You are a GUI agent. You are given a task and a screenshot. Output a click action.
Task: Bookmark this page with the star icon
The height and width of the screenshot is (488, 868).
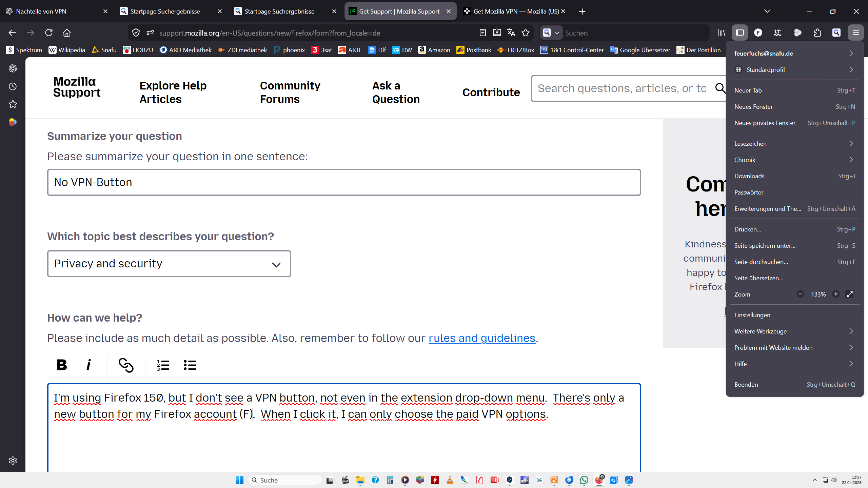click(526, 33)
